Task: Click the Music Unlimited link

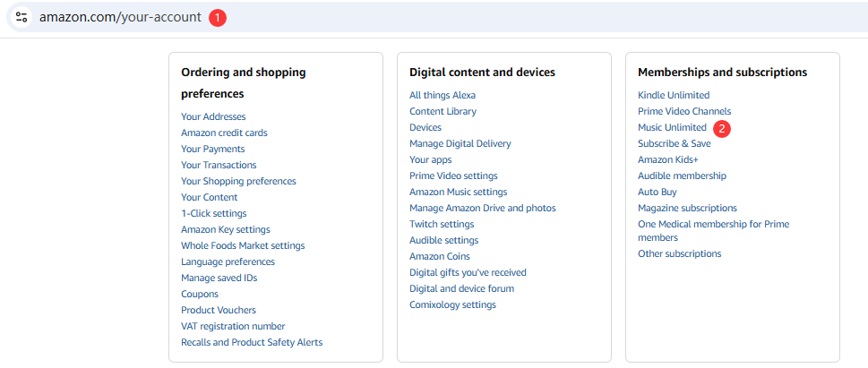Action: click(672, 127)
